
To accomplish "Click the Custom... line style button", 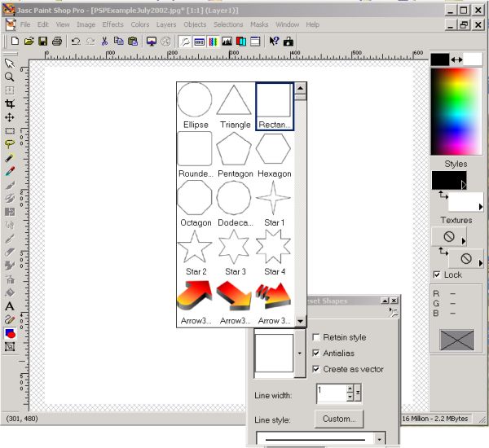I will click(340, 419).
